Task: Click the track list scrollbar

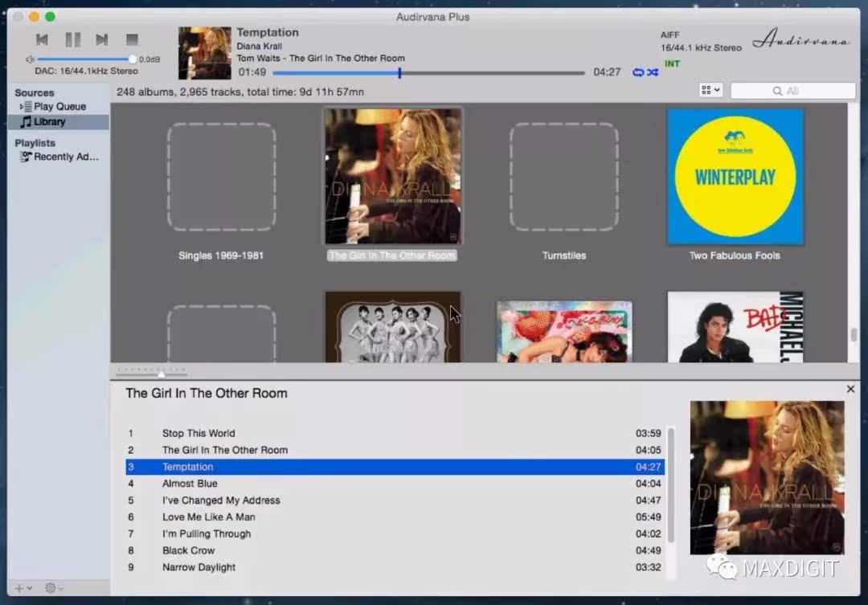Action: coord(671,485)
